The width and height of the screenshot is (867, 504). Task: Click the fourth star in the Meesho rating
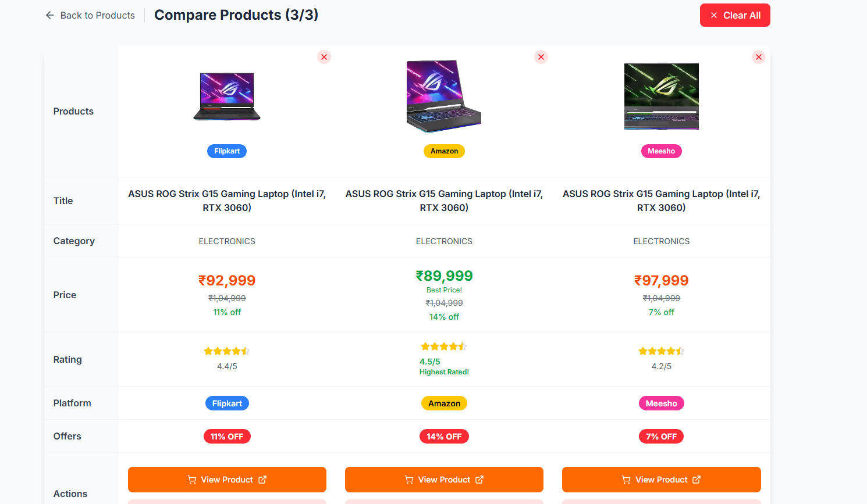(671, 351)
